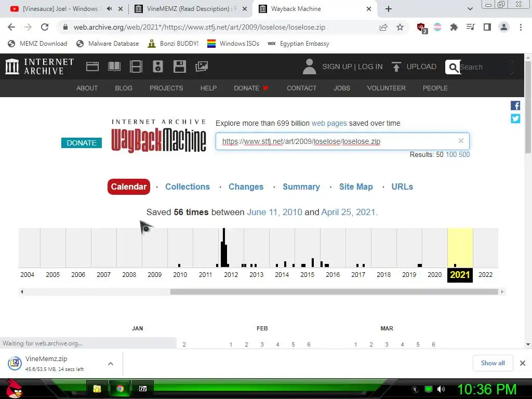Open the PROJECTS menu item

click(x=166, y=88)
